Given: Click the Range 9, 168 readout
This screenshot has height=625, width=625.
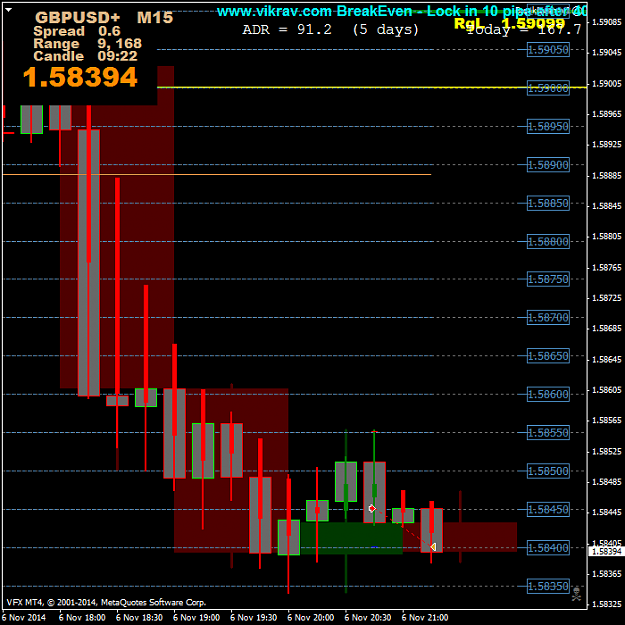Looking at the screenshot, I should tap(87, 43).
